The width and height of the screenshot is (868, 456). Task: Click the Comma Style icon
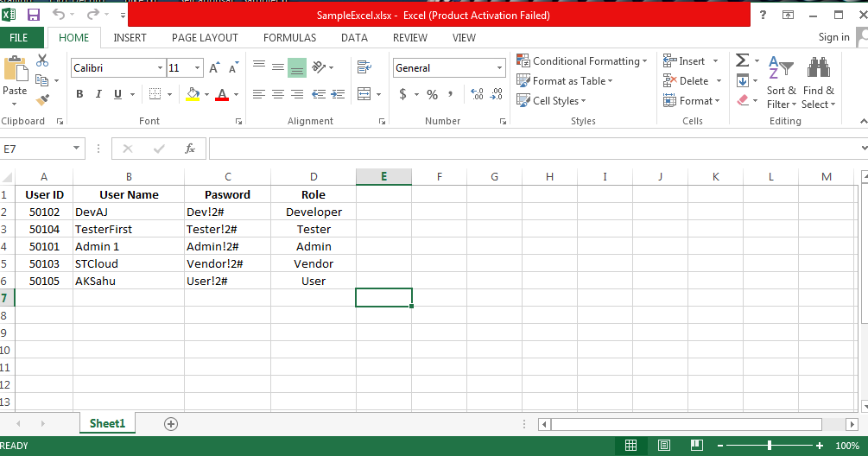pos(451,94)
